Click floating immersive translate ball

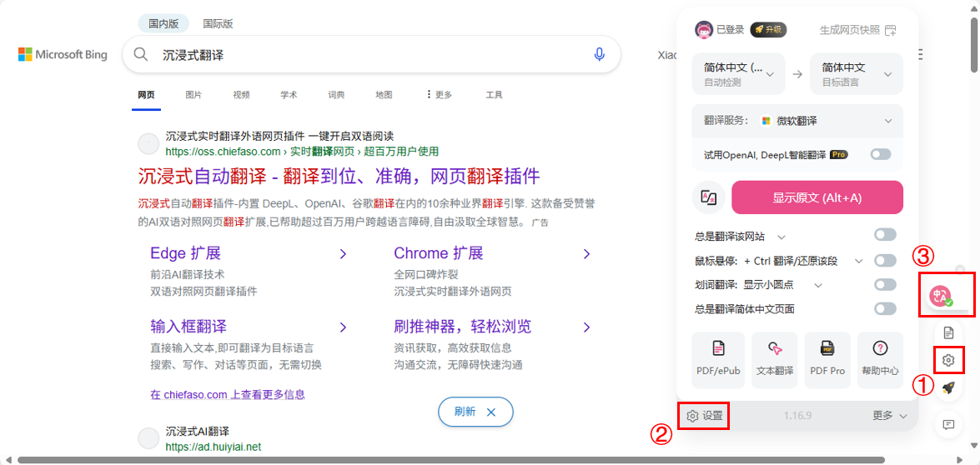coord(941,295)
